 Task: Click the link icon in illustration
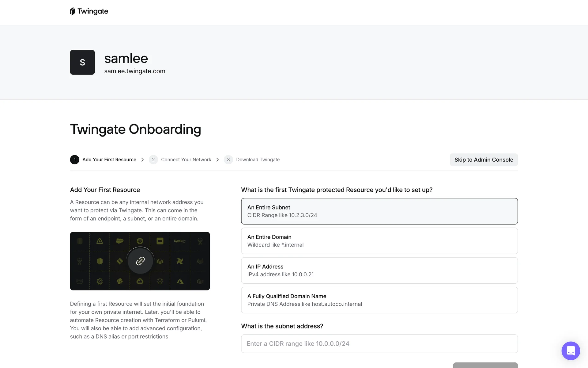click(x=140, y=261)
